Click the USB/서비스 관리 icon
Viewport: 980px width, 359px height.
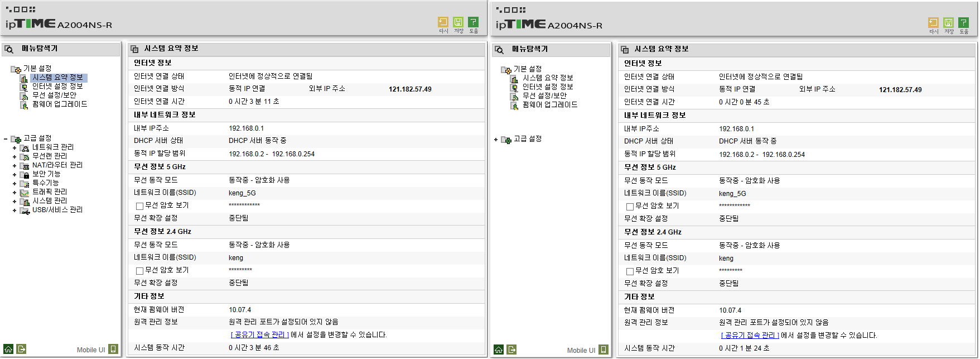(25, 210)
